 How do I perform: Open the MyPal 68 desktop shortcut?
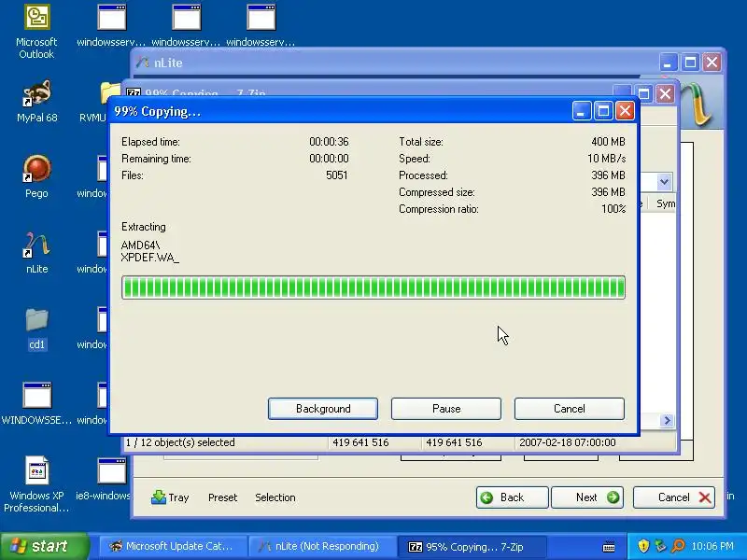coord(36,101)
